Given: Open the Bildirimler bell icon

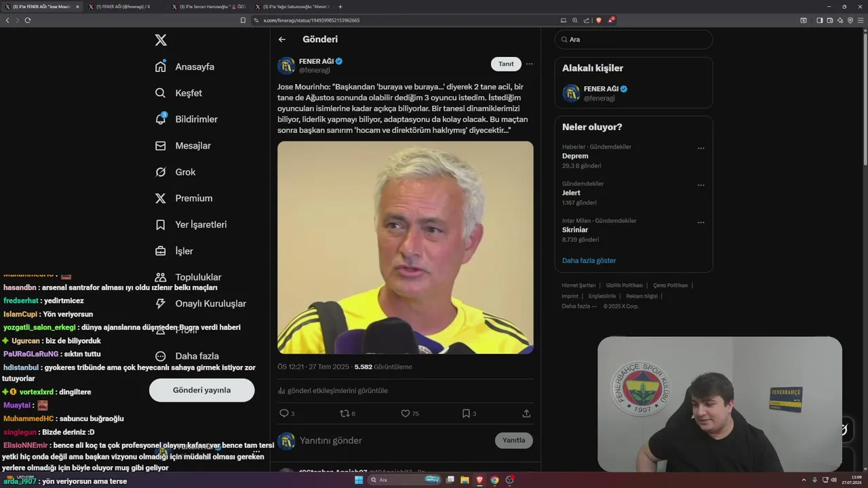Looking at the screenshot, I should pos(161,119).
